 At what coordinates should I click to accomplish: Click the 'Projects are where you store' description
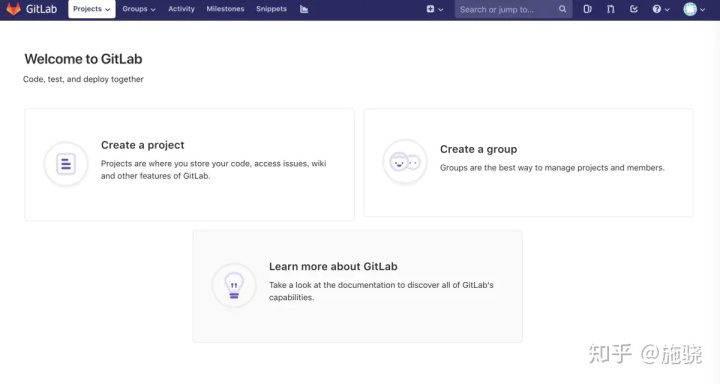pos(214,169)
